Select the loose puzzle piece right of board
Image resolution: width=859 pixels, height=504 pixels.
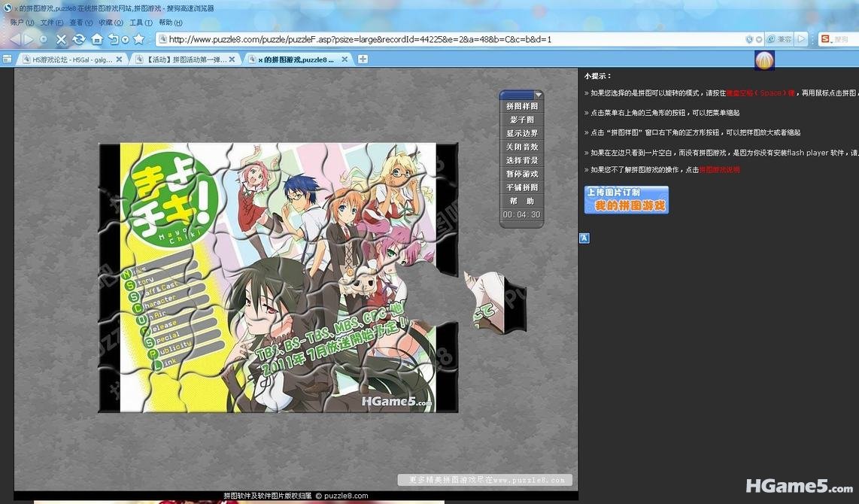tap(494, 302)
